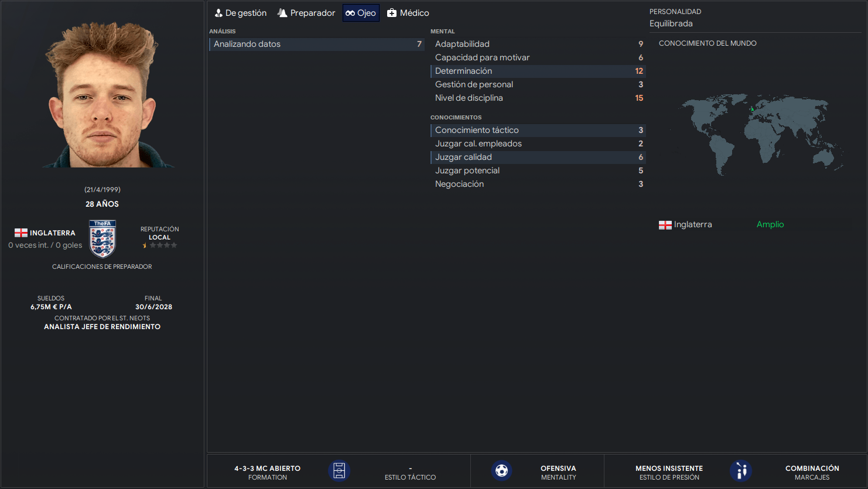868x489 pixels.
Task: Open the Médico tab
Action: [x=408, y=13]
